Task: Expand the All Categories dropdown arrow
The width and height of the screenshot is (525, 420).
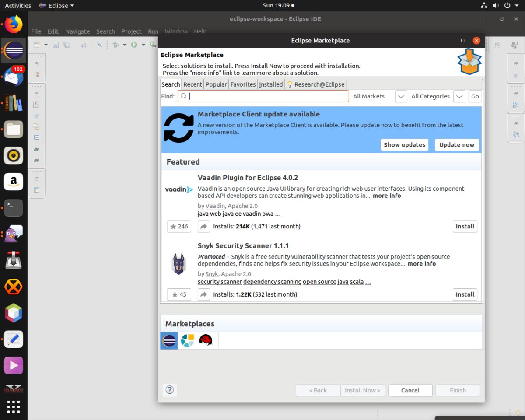Action: point(459,96)
